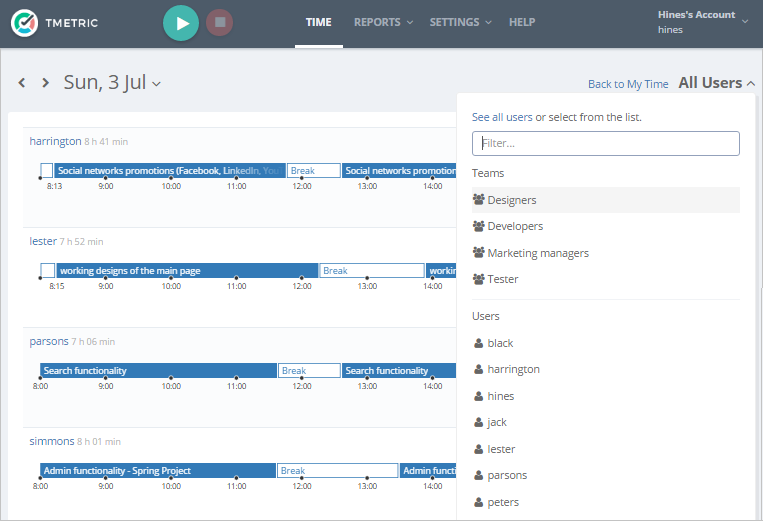Expand the Hines's Account dropdown
The height and width of the screenshot is (521, 763).
coord(703,22)
